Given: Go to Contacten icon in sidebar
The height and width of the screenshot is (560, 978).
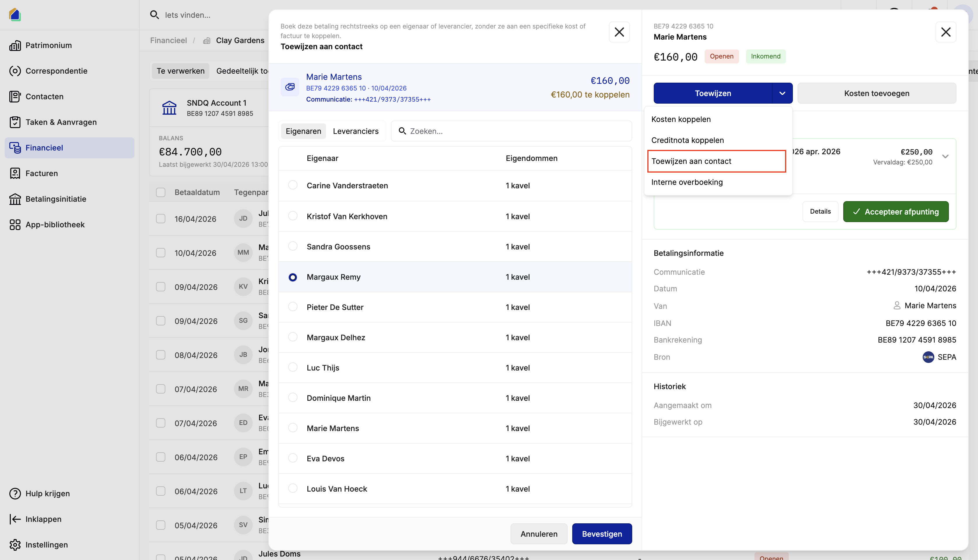Looking at the screenshot, I should [15, 97].
